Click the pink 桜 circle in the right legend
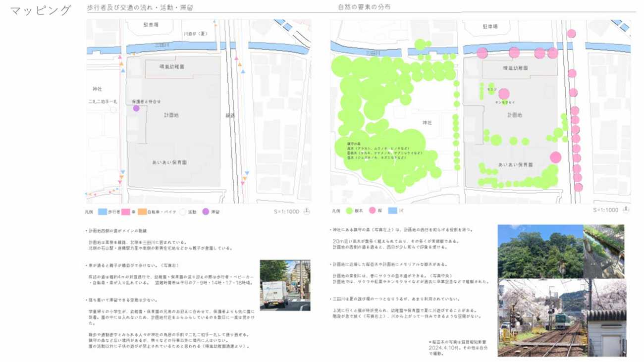The image size is (644, 362). tap(372, 210)
